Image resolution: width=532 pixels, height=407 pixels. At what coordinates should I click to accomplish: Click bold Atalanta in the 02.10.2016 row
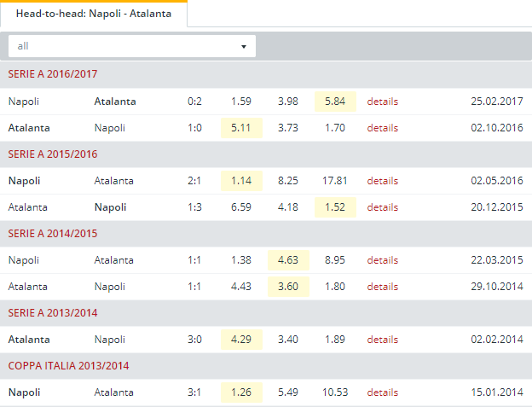tap(29, 128)
